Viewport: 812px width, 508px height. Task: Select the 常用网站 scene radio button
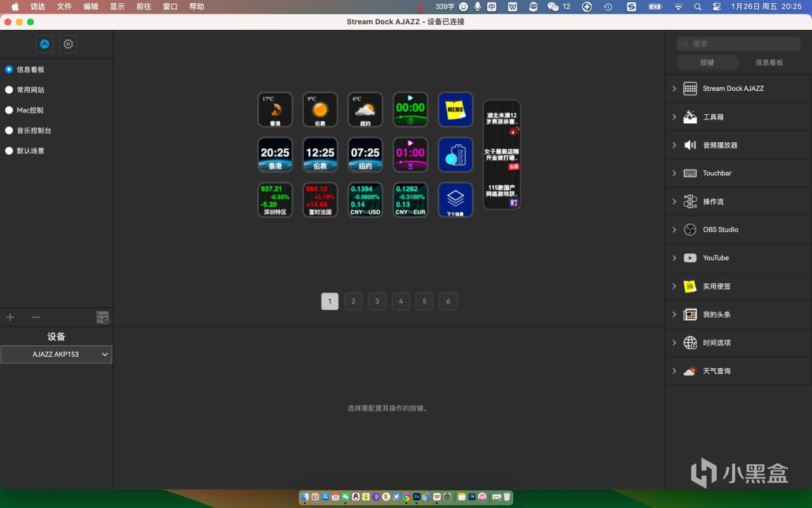9,90
